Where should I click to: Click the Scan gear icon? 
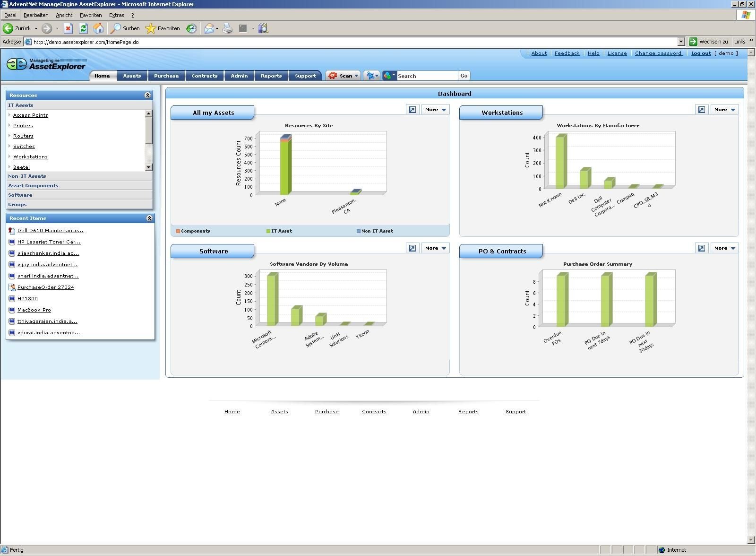[333, 76]
